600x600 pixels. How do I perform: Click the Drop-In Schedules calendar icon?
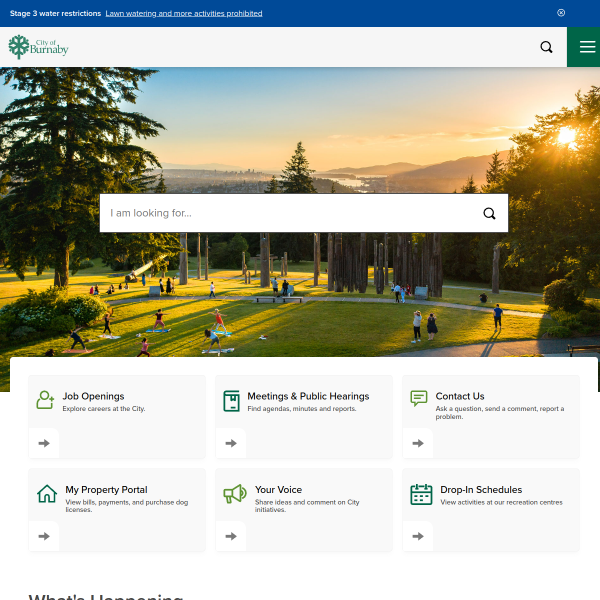tap(421, 494)
